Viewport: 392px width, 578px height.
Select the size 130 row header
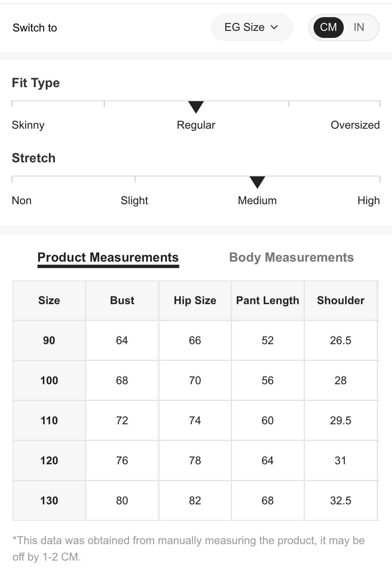click(49, 501)
